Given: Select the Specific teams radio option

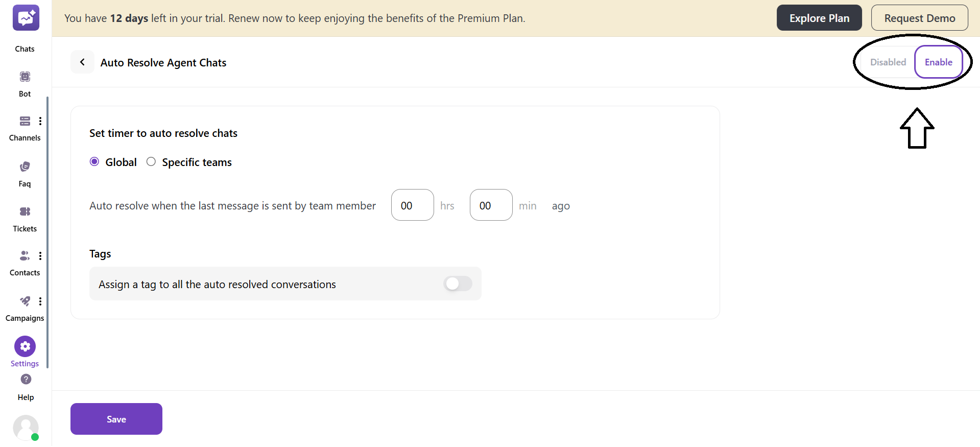Looking at the screenshot, I should click(151, 162).
